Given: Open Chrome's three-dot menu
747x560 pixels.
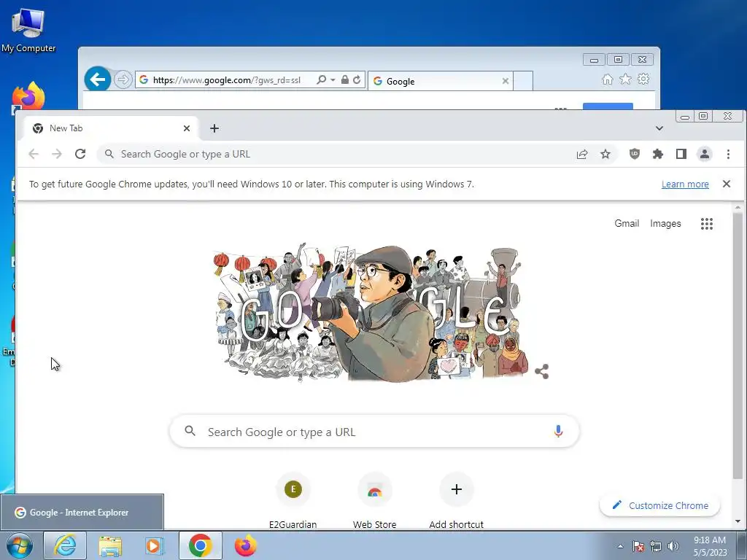Looking at the screenshot, I should (x=728, y=154).
